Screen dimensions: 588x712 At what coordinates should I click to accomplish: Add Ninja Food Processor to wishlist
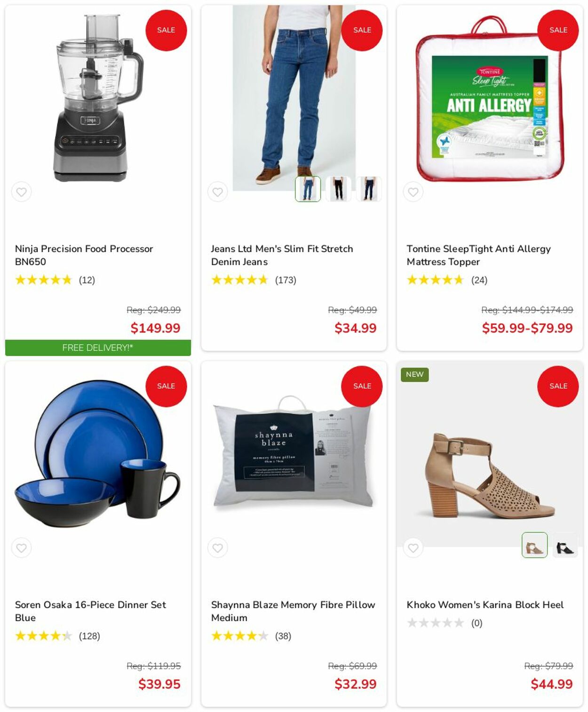(x=21, y=192)
